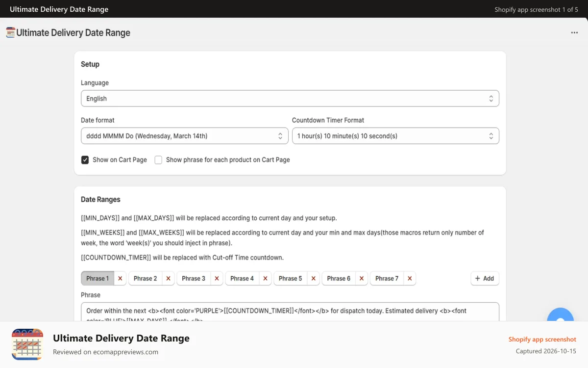Open the Phrase 4 tab
The height and width of the screenshot is (368, 588).
242,278
